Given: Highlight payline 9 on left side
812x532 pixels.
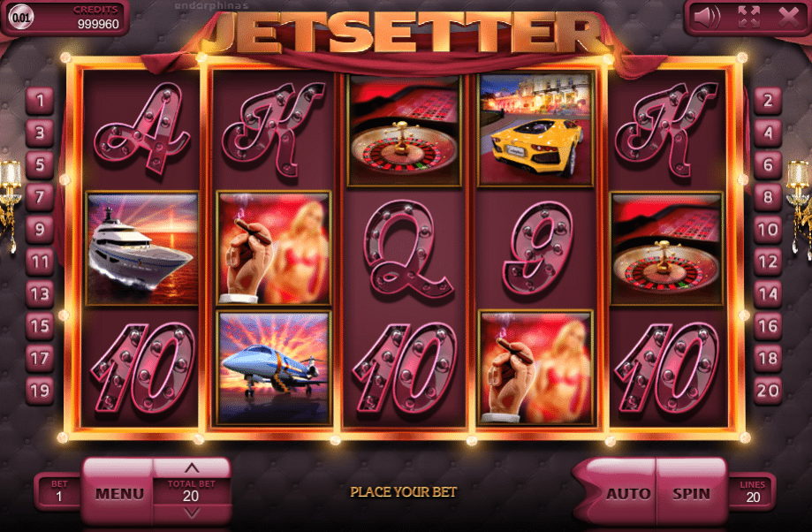Looking at the screenshot, I should tap(40, 230).
